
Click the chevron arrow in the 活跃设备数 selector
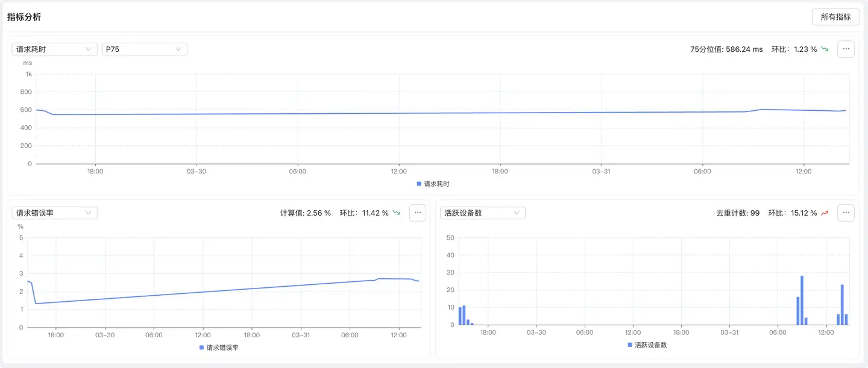point(517,213)
